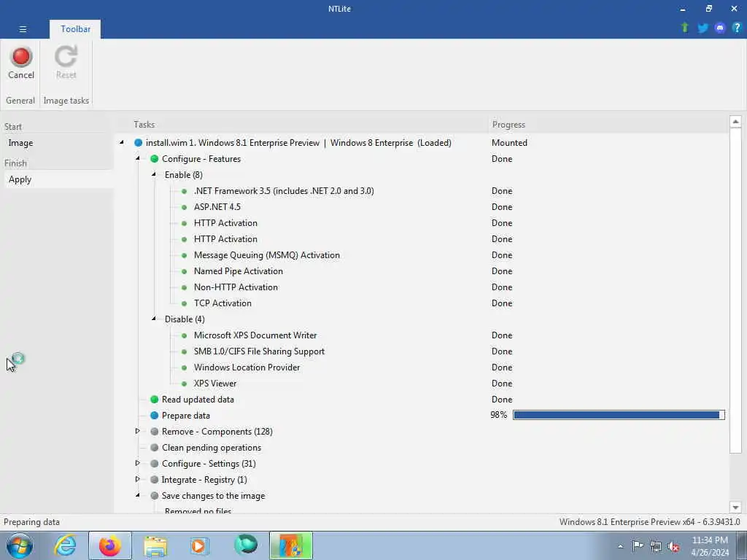Click the blue help question mark icon
The width and height of the screenshot is (747, 560).
click(737, 28)
